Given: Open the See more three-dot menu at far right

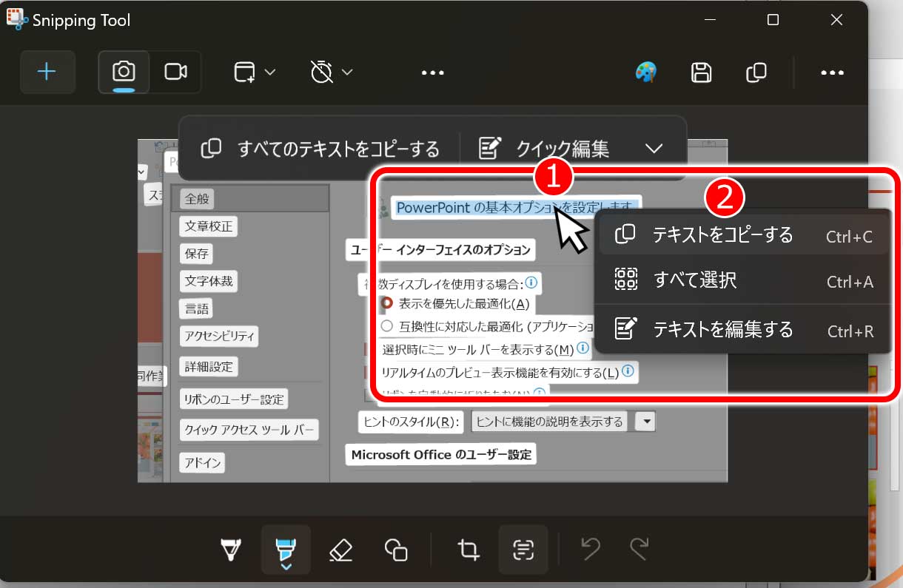Looking at the screenshot, I should (832, 72).
